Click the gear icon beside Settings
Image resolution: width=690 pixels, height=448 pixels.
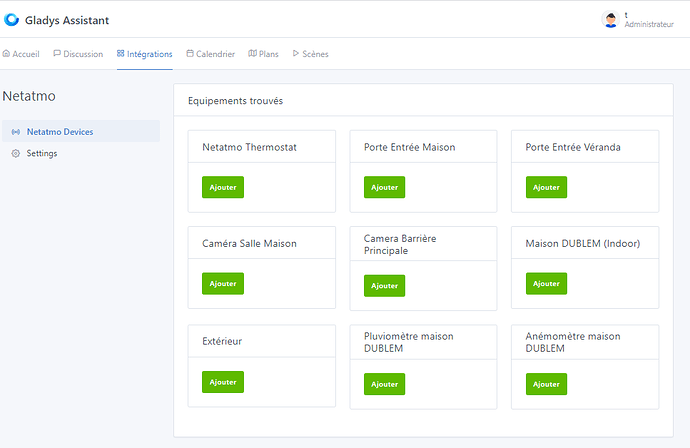pyautogui.click(x=16, y=154)
